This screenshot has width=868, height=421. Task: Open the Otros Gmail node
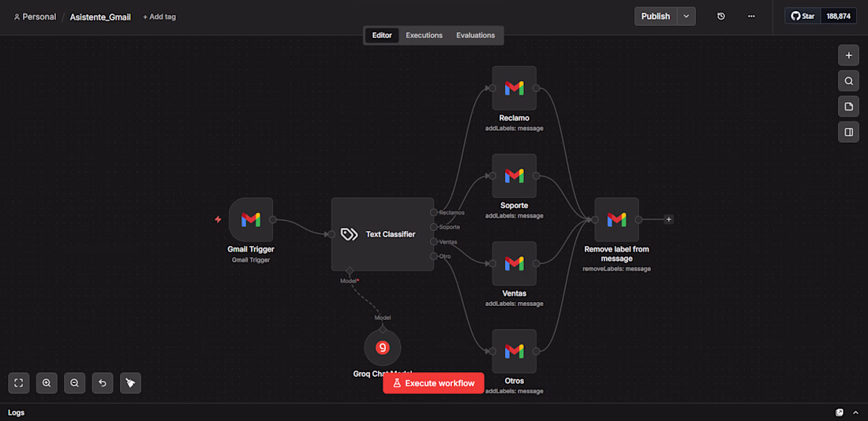tap(514, 352)
